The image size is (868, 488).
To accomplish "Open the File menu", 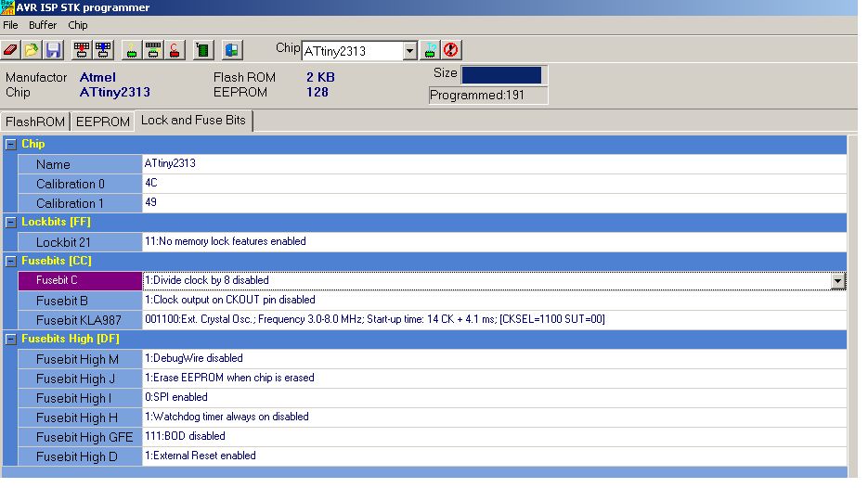I will [10, 25].
